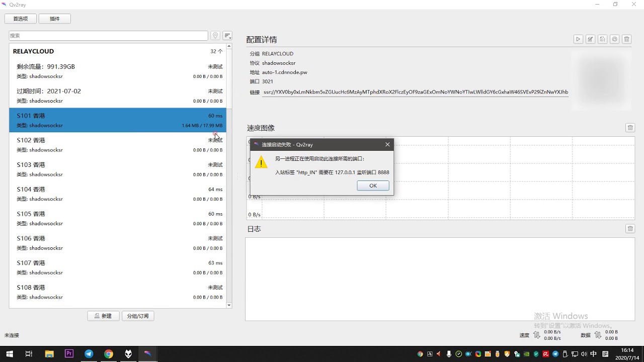Click the volume speaker tray icon

584,354
